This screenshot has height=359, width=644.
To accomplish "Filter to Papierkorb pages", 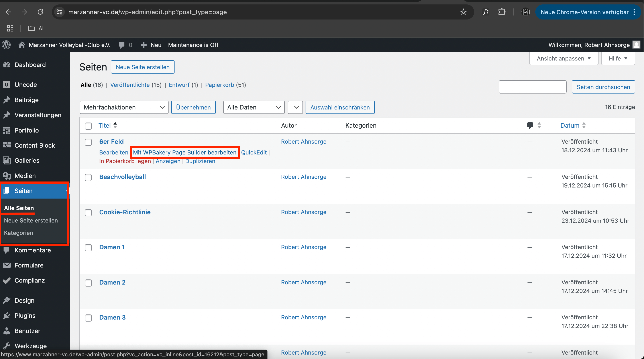I will point(220,85).
